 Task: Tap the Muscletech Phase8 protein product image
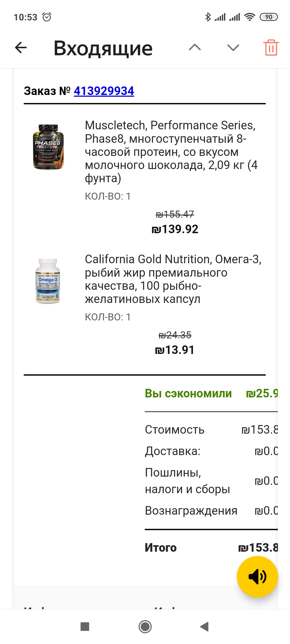coord(48,147)
